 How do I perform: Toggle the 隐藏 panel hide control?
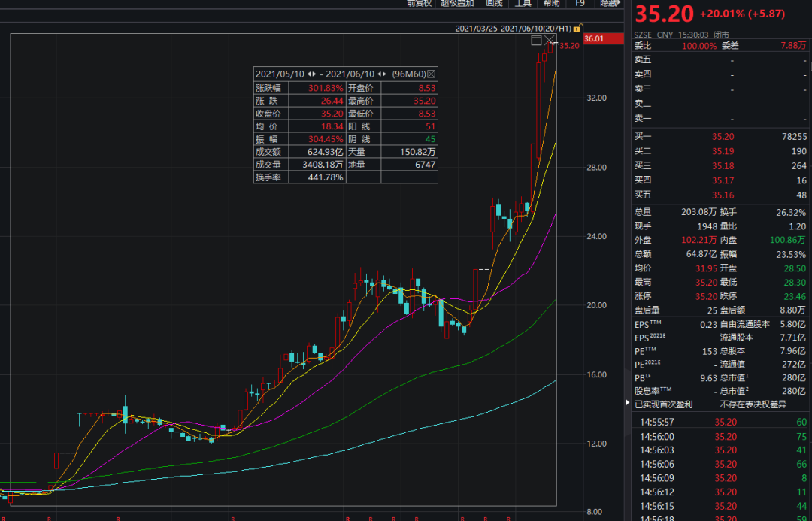point(610,3)
